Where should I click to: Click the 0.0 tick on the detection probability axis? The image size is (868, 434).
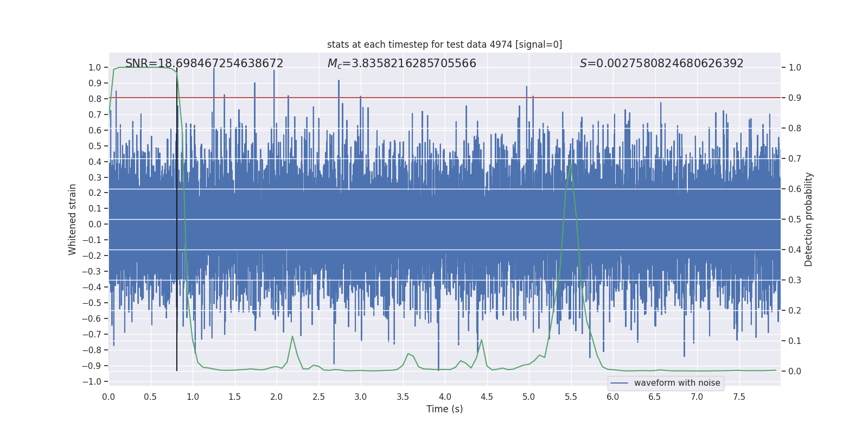[795, 372]
